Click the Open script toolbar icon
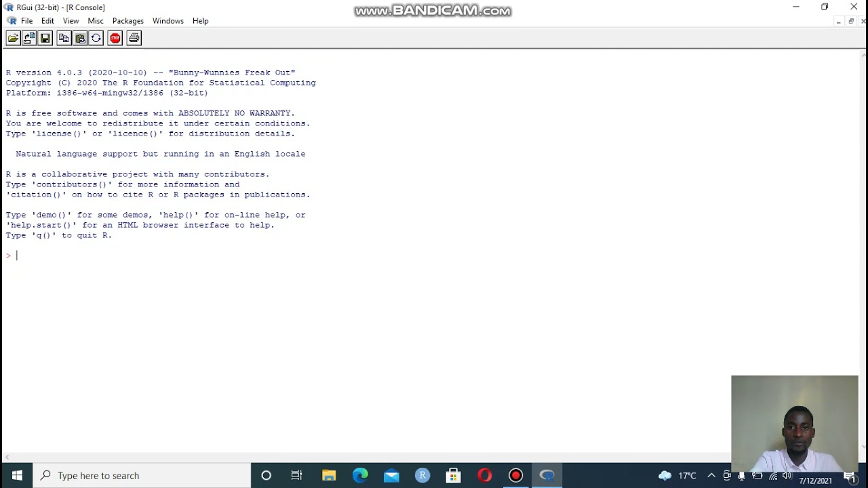Viewport: 868px width, 488px height. pos(13,39)
